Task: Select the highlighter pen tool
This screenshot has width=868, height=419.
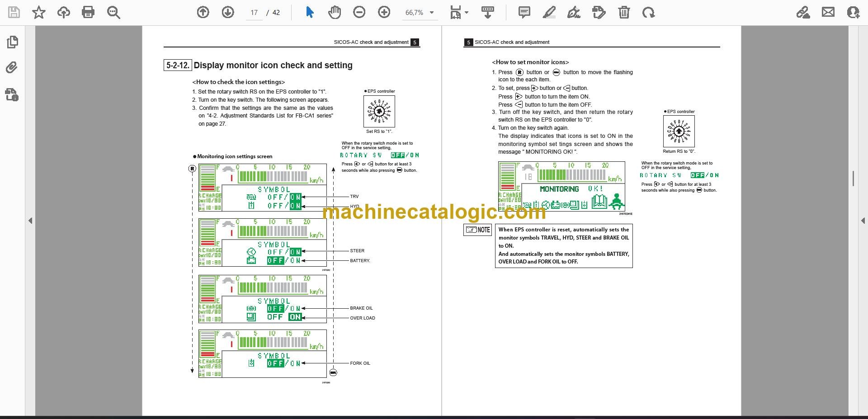Action: (x=549, y=12)
